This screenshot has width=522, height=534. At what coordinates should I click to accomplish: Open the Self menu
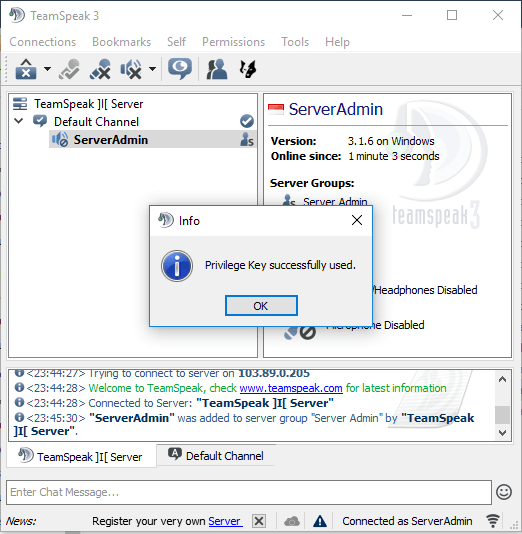coord(176,42)
